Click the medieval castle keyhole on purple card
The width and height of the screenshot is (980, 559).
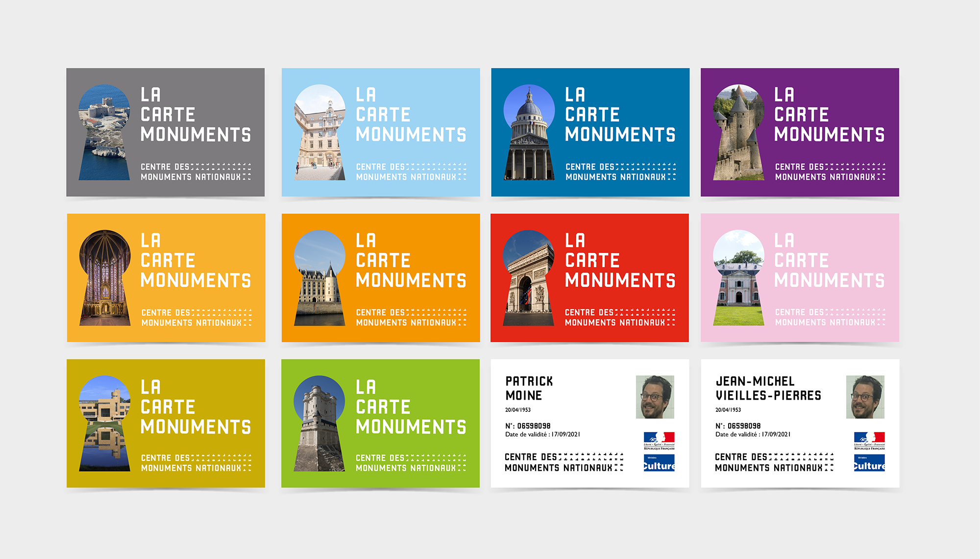point(738,132)
